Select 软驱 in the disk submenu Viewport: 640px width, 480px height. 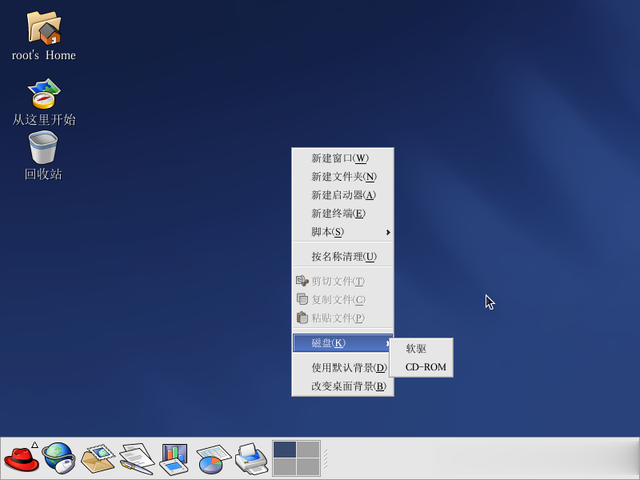coord(421,349)
